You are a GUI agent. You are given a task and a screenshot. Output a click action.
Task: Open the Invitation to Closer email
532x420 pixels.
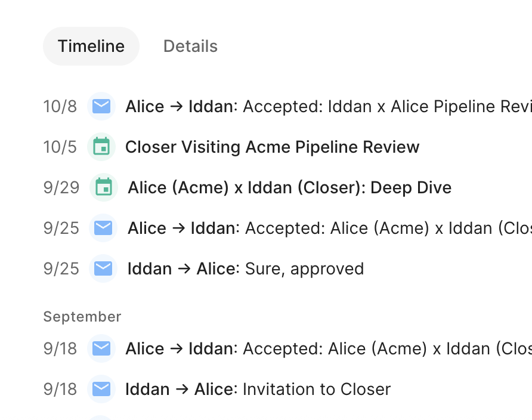[x=258, y=389]
